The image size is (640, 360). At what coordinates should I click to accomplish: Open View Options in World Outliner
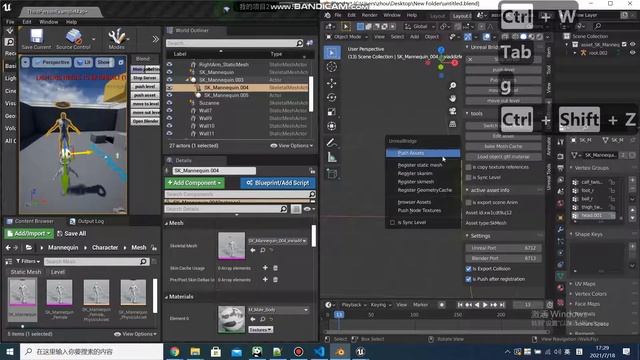click(291, 146)
